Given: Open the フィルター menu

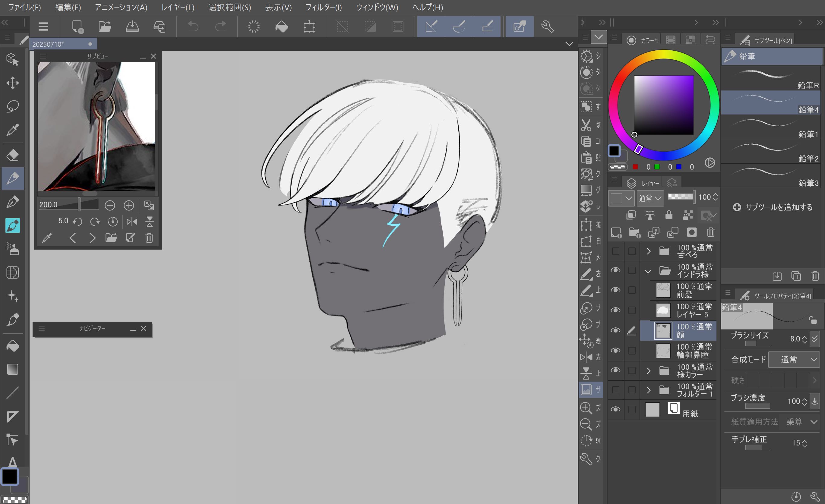Looking at the screenshot, I should point(323,7).
